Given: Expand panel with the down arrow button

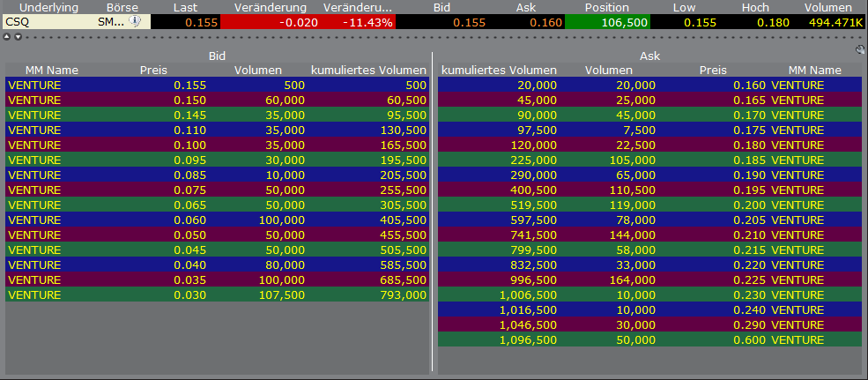Looking at the screenshot, I should pos(16,37).
